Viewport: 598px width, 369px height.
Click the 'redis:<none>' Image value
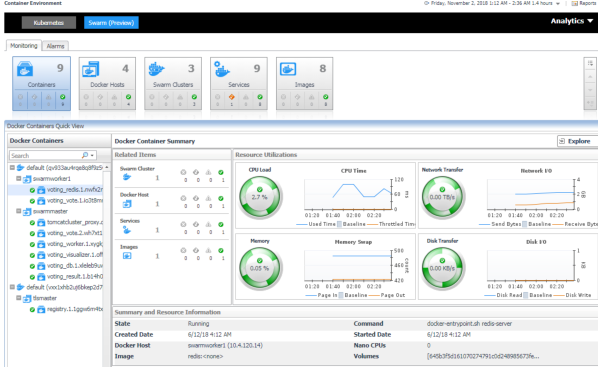205,356
